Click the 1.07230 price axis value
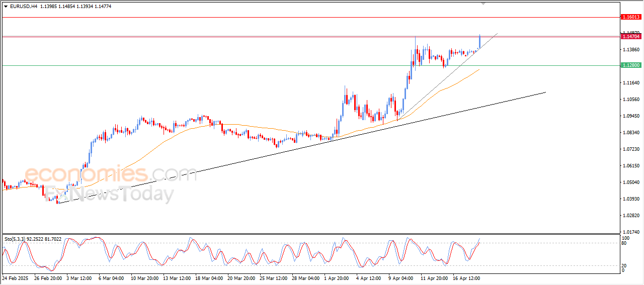The width and height of the screenshot is (644, 285). click(x=631, y=149)
